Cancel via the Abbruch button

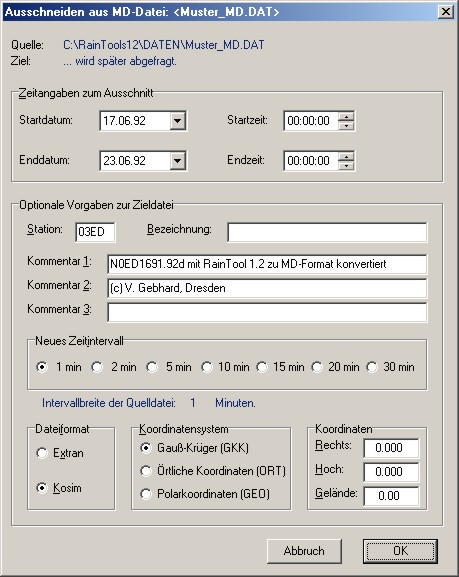[304, 551]
